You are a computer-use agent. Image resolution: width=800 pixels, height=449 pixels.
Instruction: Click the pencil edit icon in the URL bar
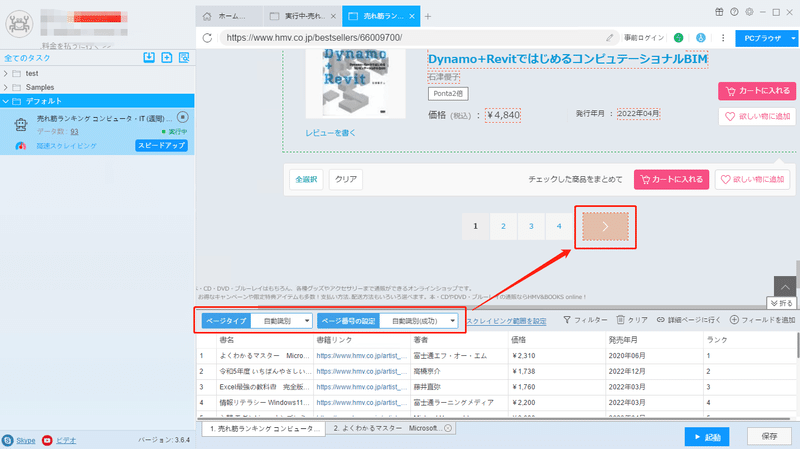click(609, 38)
